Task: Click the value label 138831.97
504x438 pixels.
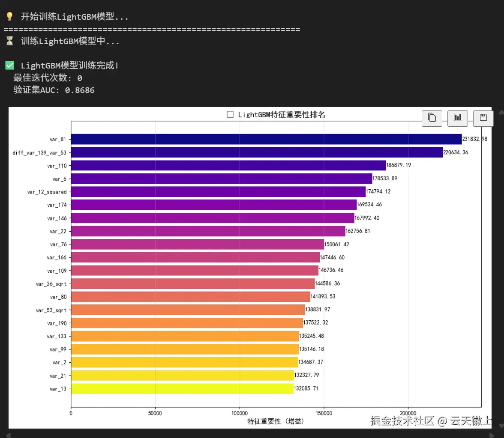Action: point(318,309)
